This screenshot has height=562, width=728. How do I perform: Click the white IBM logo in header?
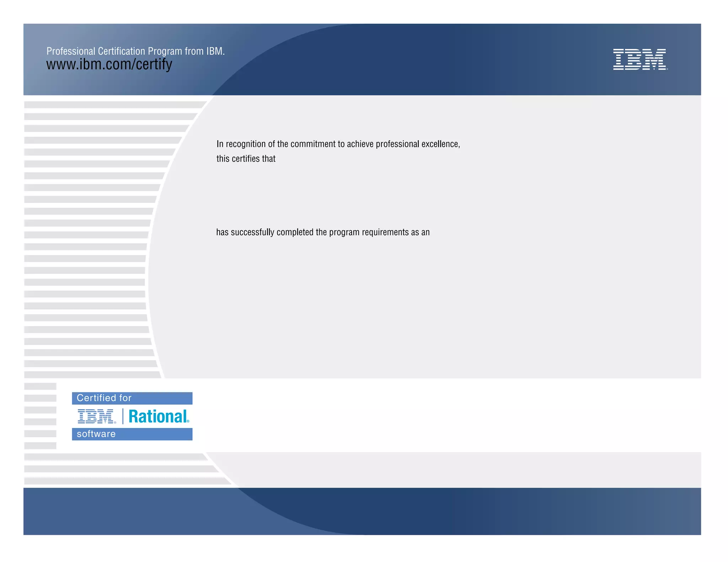tap(640, 59)
